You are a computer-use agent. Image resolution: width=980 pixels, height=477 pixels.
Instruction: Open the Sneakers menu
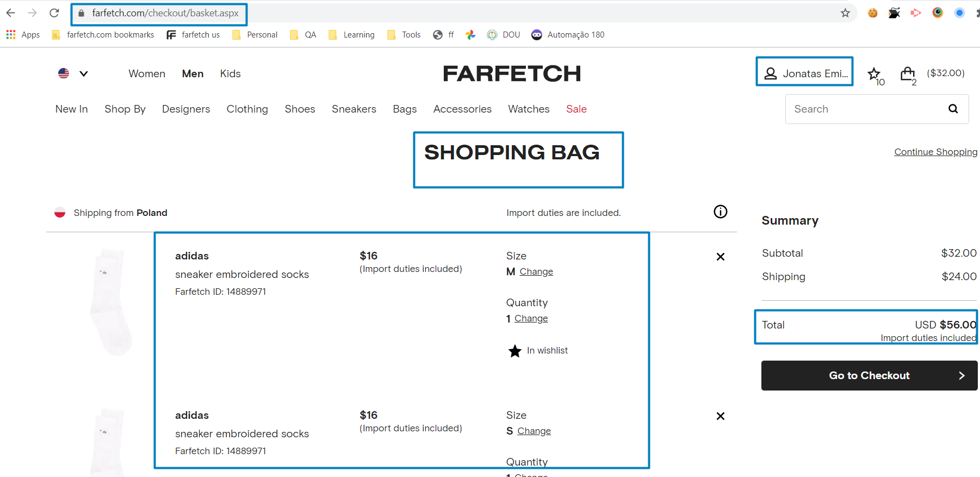tap(354, 109)
